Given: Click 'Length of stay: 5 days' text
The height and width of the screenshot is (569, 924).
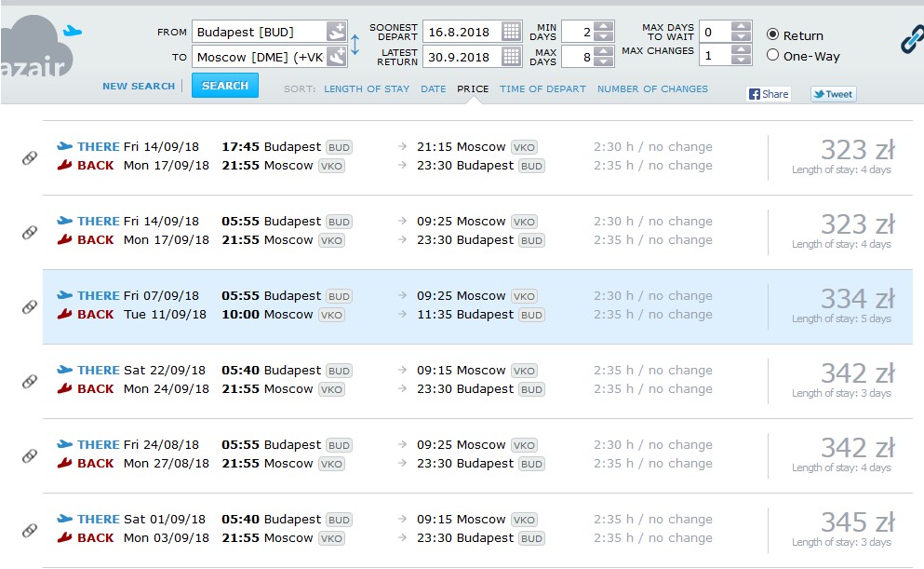Looking at the screenshot, I should 841,318.
